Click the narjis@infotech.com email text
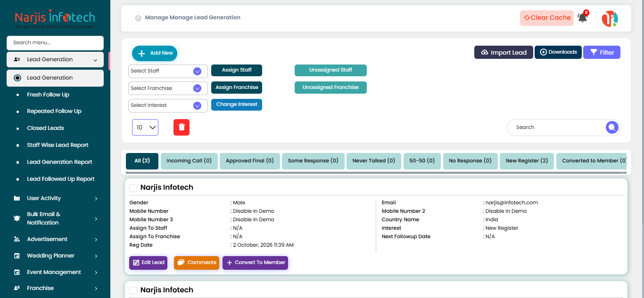The width and height of the screenshot is (644, 298). point(512,203)
